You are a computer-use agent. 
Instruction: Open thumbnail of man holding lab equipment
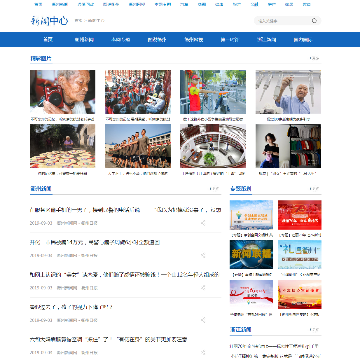point(288,92)
